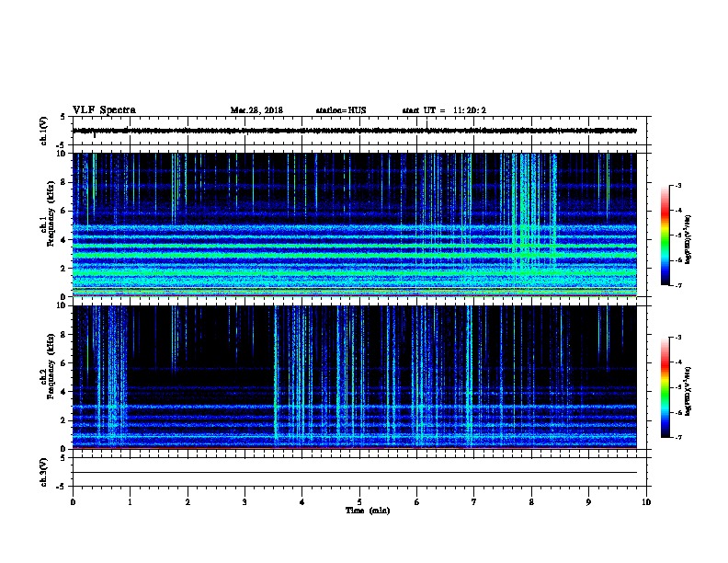728x563 pixels.
Task: Click the time axis tick label "3"
Action: coord(245,502)
